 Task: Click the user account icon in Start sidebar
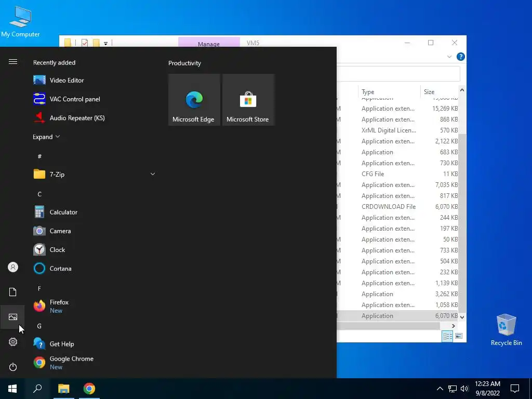[13, 267]
